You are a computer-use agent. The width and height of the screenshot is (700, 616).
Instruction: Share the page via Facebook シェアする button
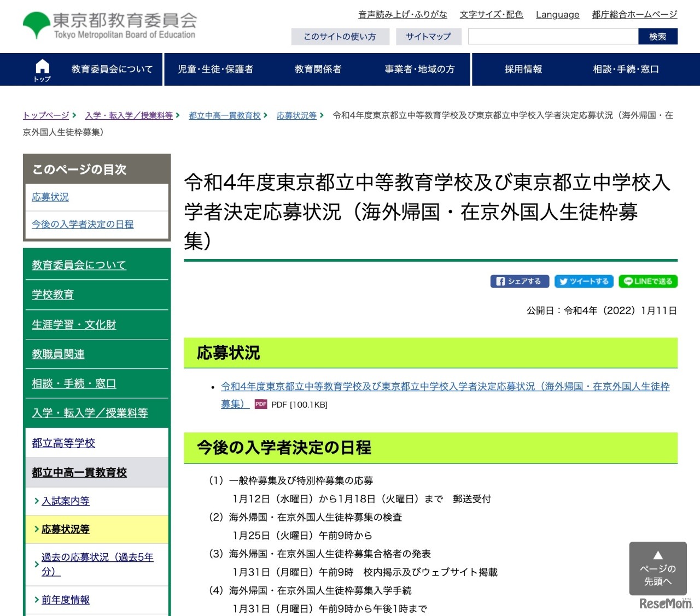click(x=519, y=281)
